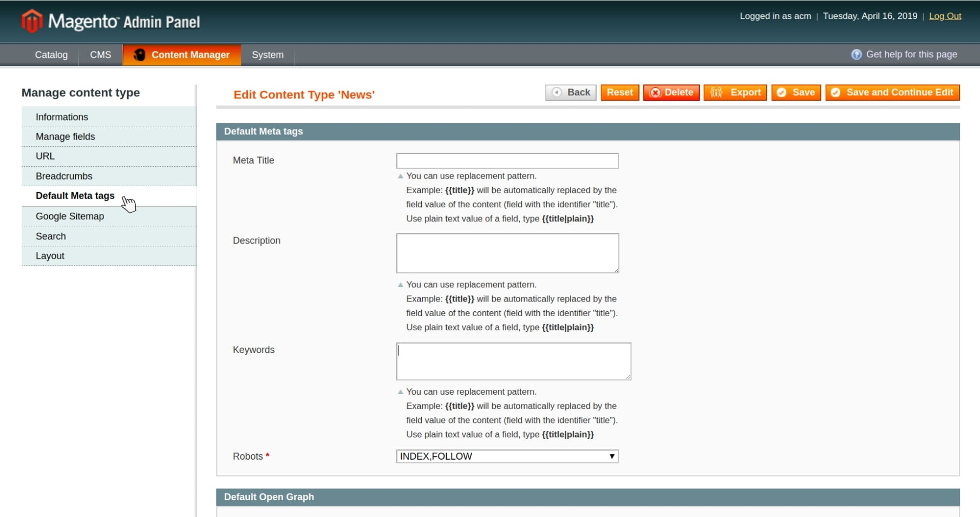
Task: Click the Content Manager tab icon
Action: (140, 55)
